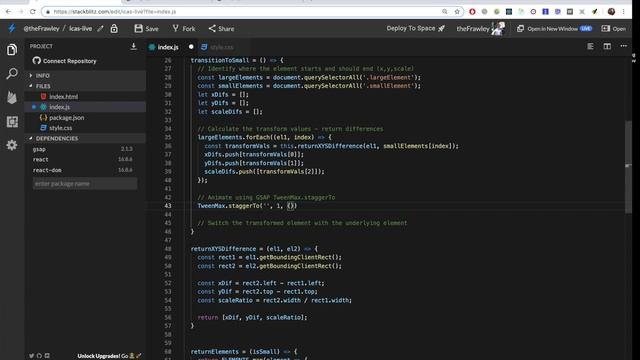Open the right preview panel toggle

coord(614,29)
